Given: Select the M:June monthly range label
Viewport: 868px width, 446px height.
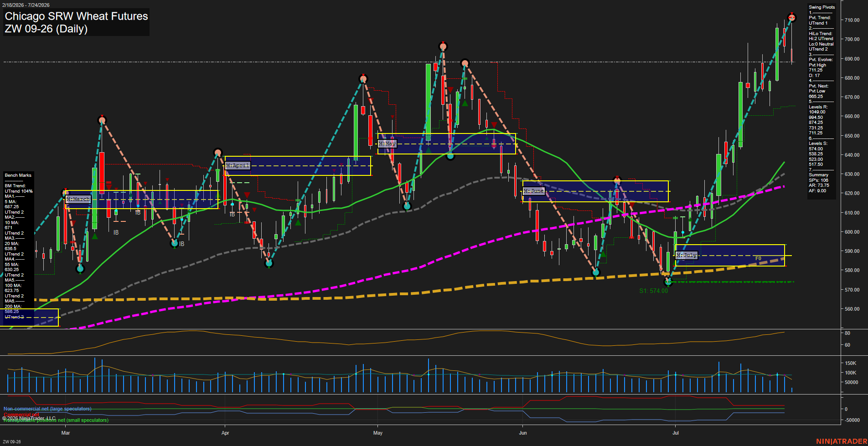Looking at the screenshot, I should (533, 191).
